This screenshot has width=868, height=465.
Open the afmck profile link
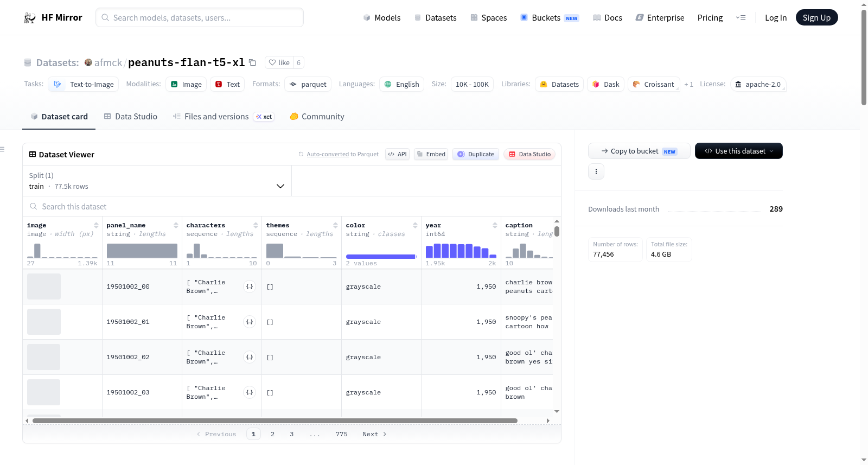[x=108, y=62]
